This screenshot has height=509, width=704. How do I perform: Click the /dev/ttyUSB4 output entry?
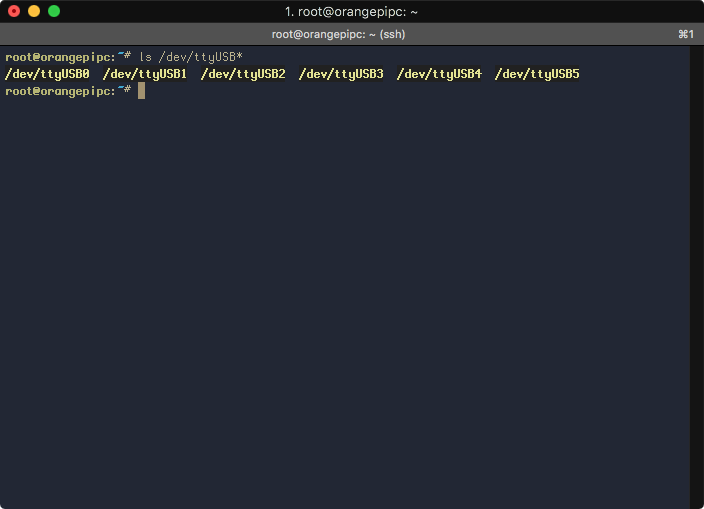coord(439,74)
